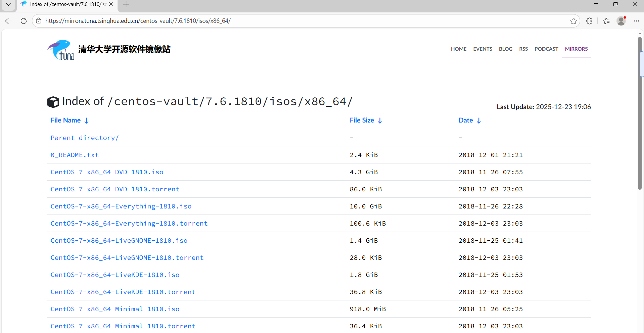Toggle descending sort on File Name column
The image size is (644, 333).
(87, 120)
